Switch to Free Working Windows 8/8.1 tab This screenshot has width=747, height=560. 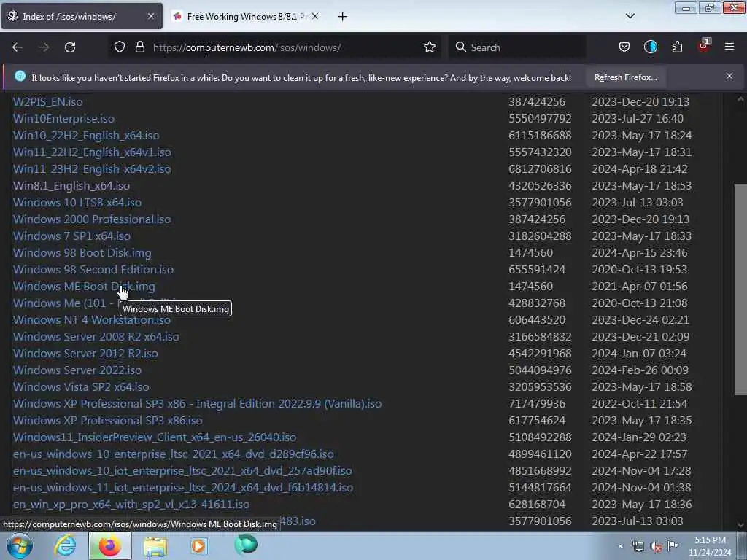click(x=246, y=16)
